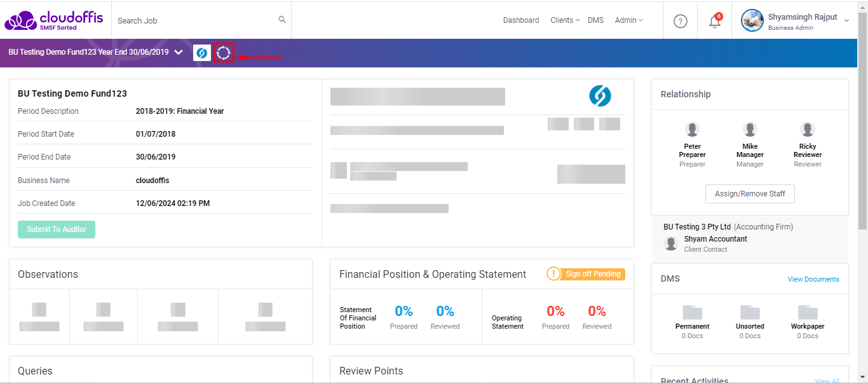
Task: Open the Workpaper documents folder
Action: pyautogui.click(x=808, y=312)
